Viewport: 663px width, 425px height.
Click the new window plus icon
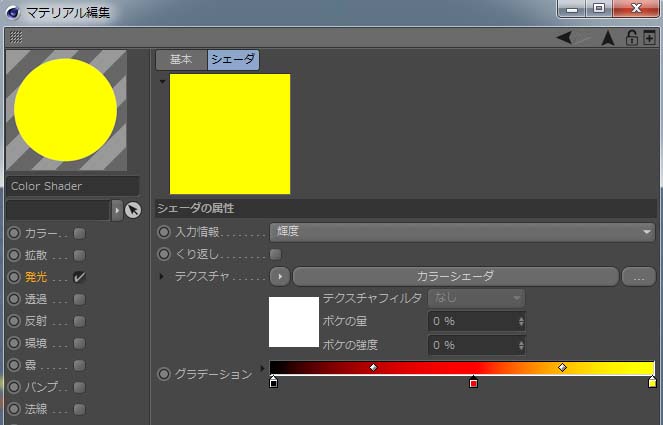649,37
